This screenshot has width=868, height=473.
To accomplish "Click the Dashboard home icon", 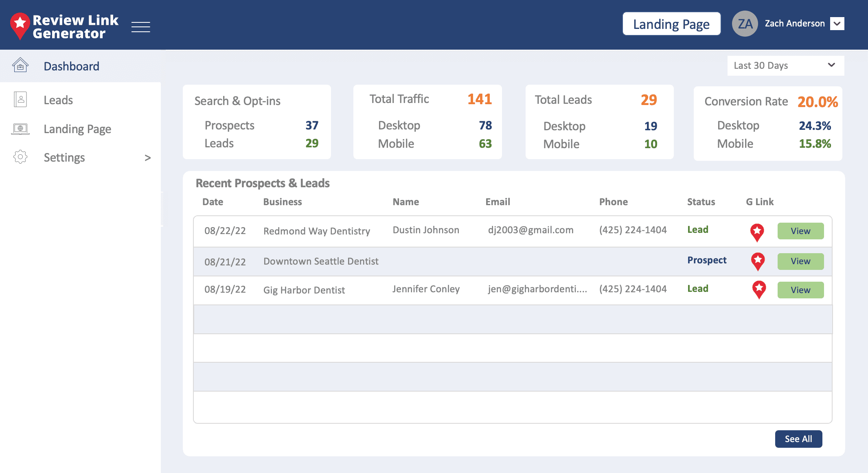I will 20,65.
